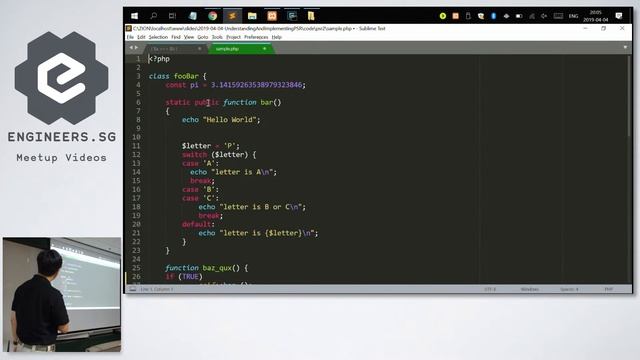Click the editor vertical scrollbar
The image size is (640, 360).
coord(629,96)
